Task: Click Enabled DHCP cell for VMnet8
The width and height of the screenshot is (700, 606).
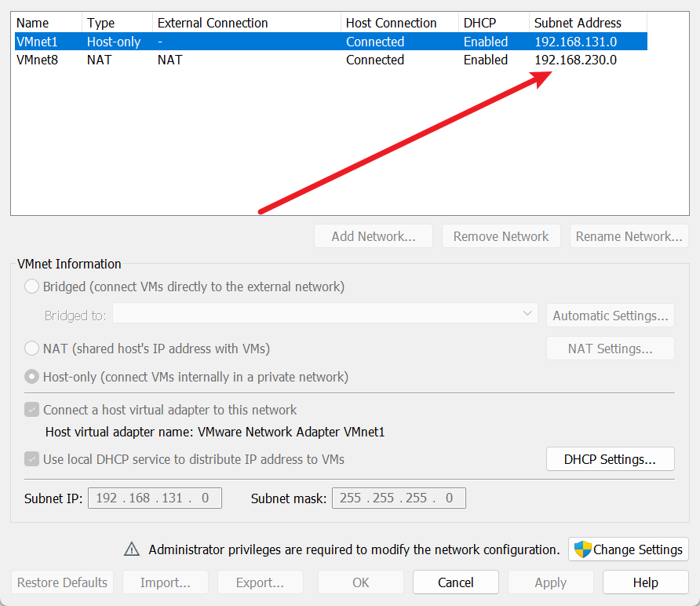Action: 486,60
